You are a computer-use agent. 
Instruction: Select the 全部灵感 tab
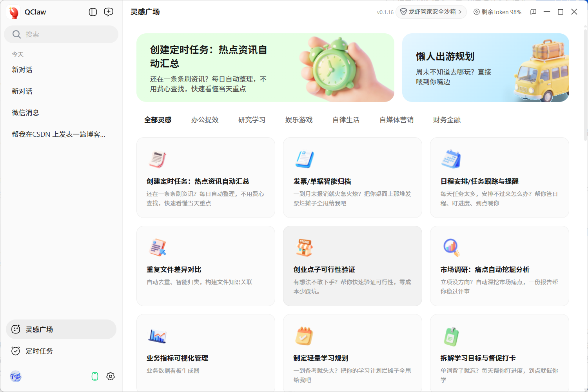158,120
